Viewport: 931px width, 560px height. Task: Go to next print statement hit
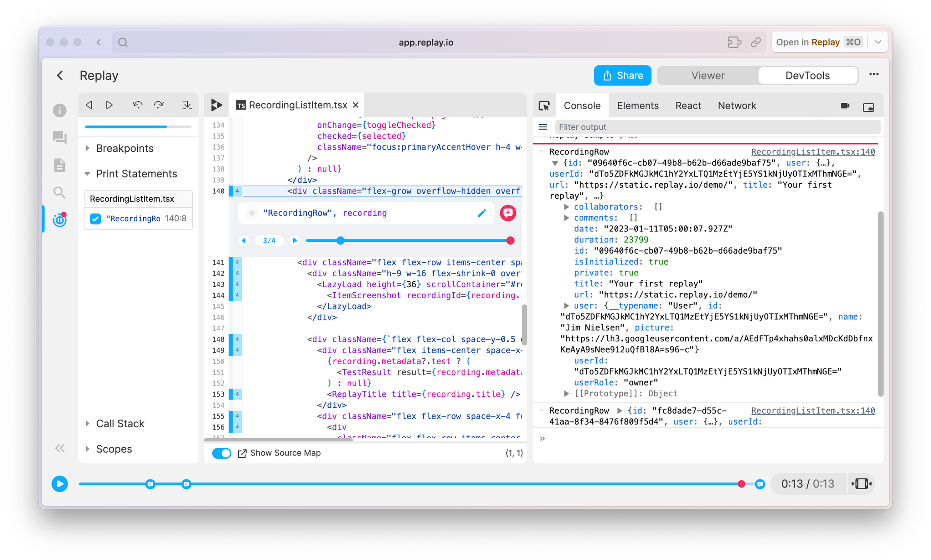pos(295,240)
